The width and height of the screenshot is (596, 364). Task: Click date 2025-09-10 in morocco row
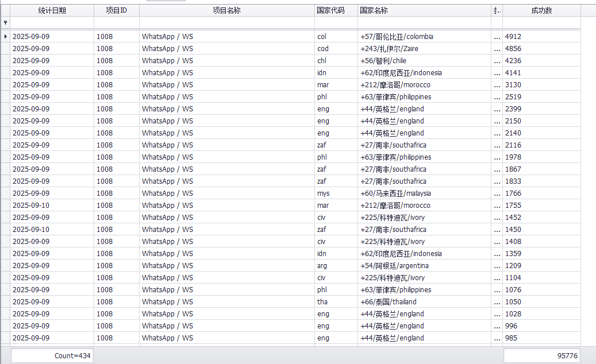pyautogui.click(x=52, y=206)
